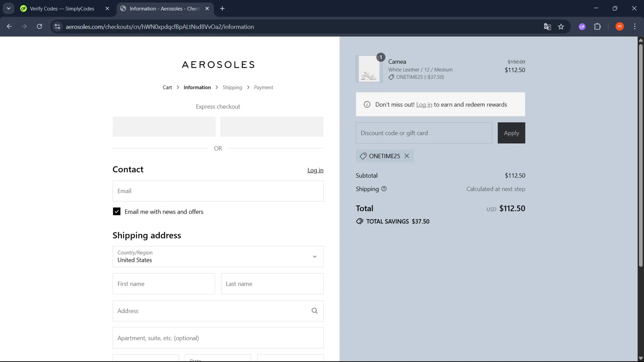
Task: Click the Camea product thumbnail
Action: click(x=369, y=69)
